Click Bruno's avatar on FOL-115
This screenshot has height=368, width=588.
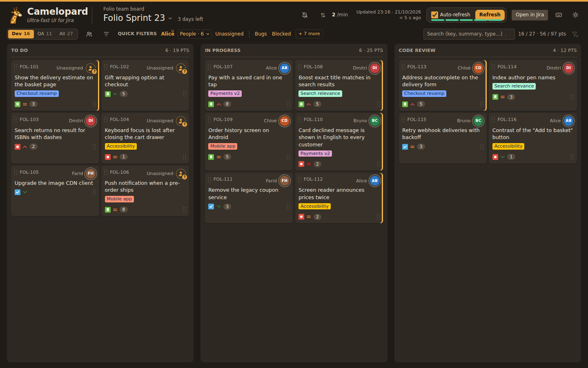coord(479,121)
